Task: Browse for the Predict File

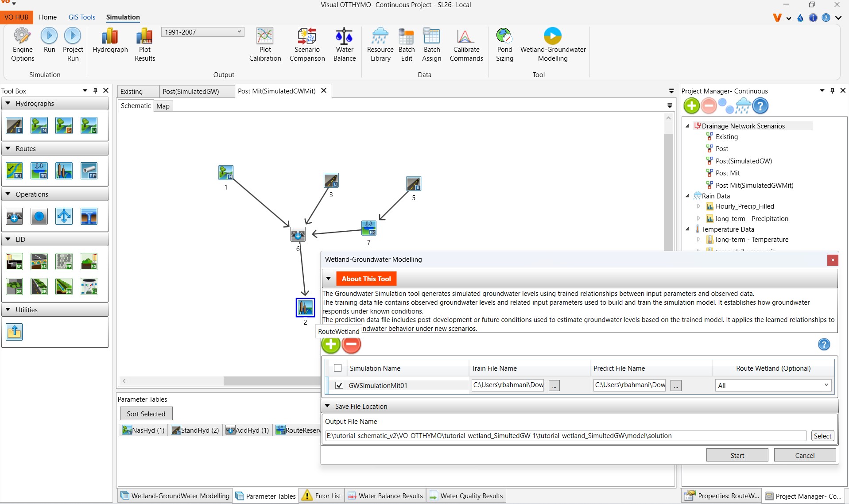Action: pyautogui.click(x=676, y=385)
